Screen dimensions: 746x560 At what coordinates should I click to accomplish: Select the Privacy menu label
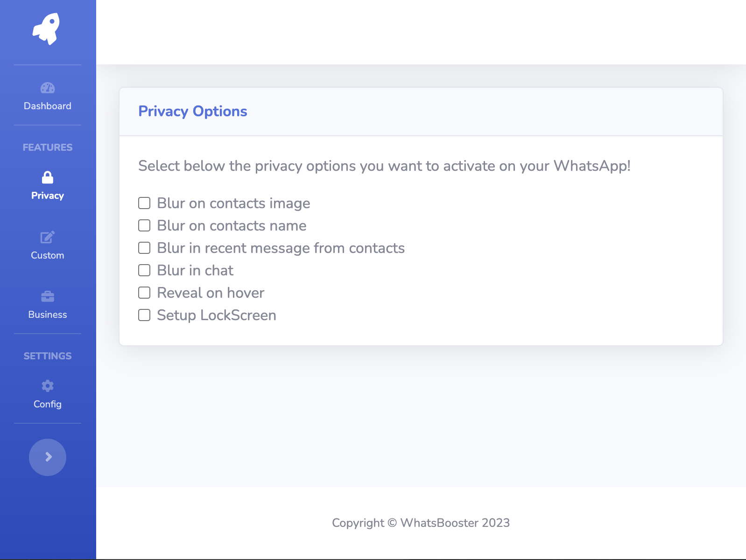point(48,196)
